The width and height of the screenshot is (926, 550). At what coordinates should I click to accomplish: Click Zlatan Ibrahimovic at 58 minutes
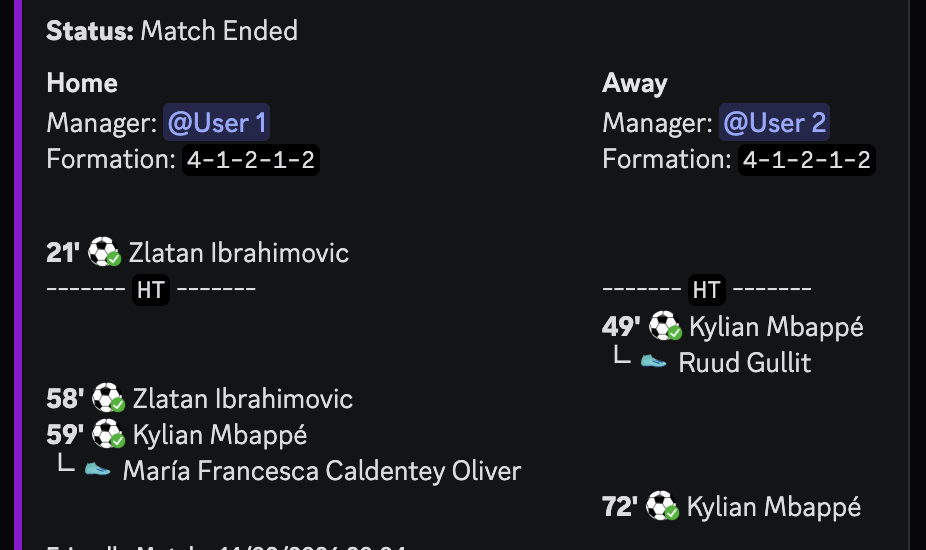(x=243, y=399)
